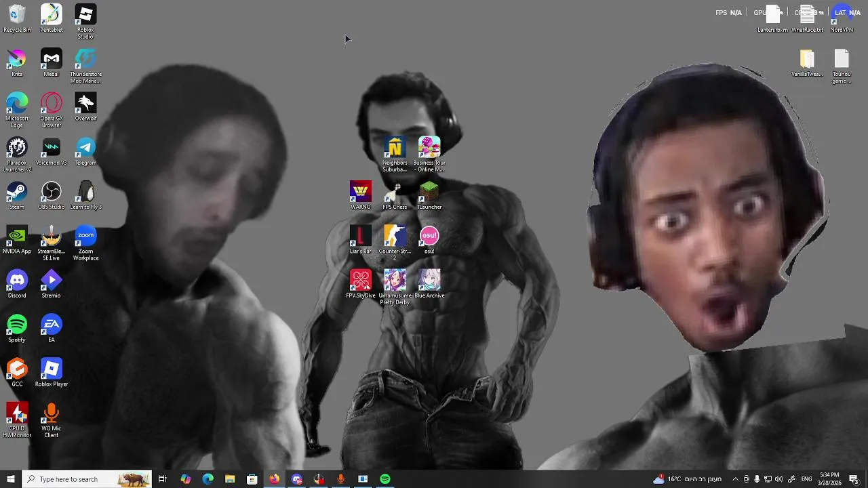Open the 16°C weather widget
The image size is (868, 488).
coord(687,479)
